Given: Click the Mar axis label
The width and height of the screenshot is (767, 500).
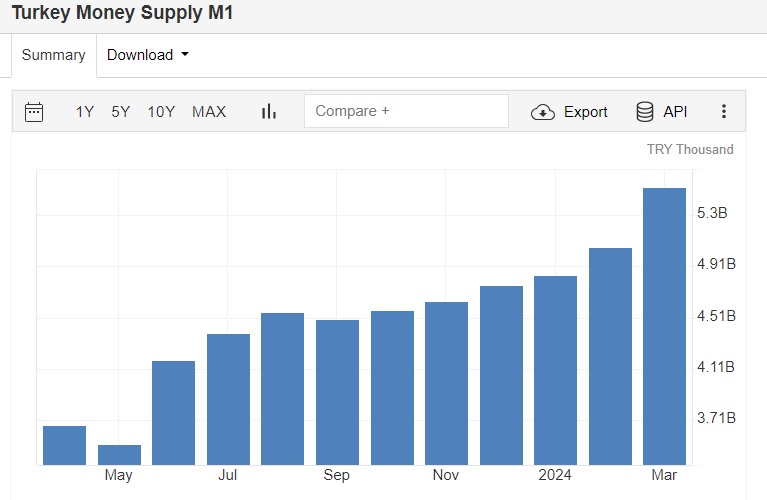Looking at the screenshot, I should click(664, 475).
